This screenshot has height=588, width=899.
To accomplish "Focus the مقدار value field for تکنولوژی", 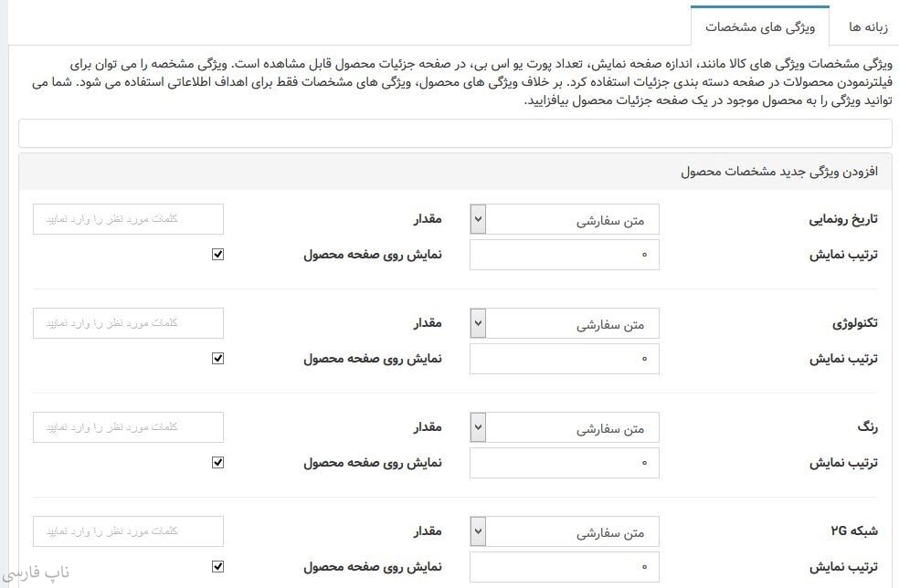I will pos(128,323).
